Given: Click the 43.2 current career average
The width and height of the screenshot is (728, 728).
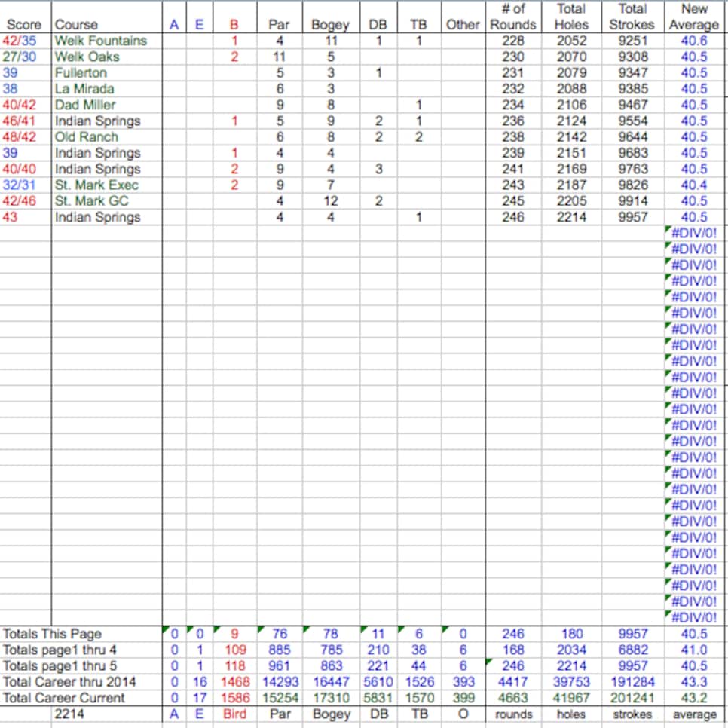Looking at the screenshot, I should point(694,698).
